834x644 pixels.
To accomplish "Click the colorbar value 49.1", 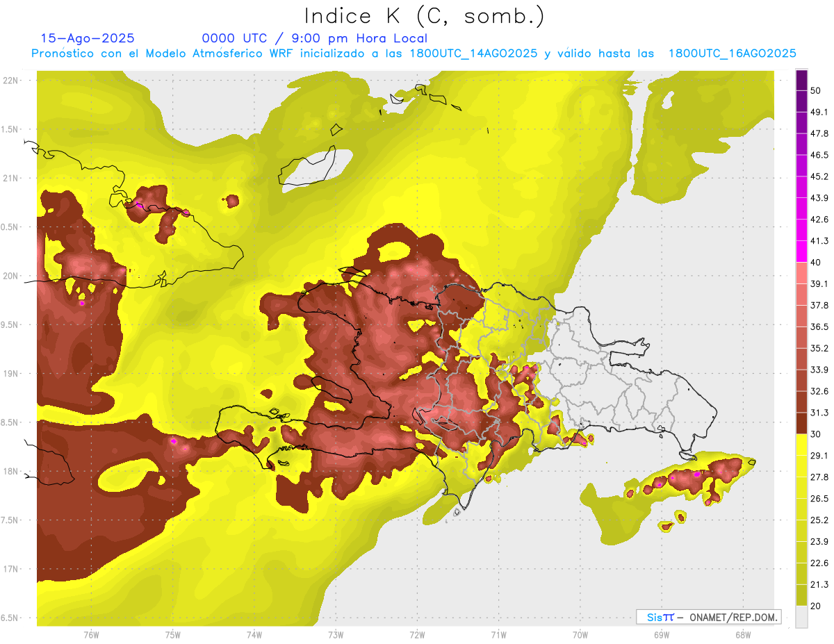I will pos(819,113).
